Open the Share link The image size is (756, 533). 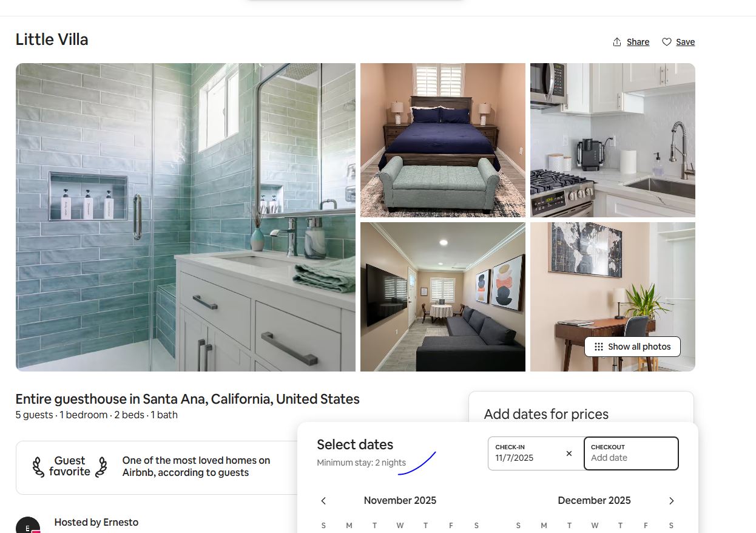click(638, 42)
